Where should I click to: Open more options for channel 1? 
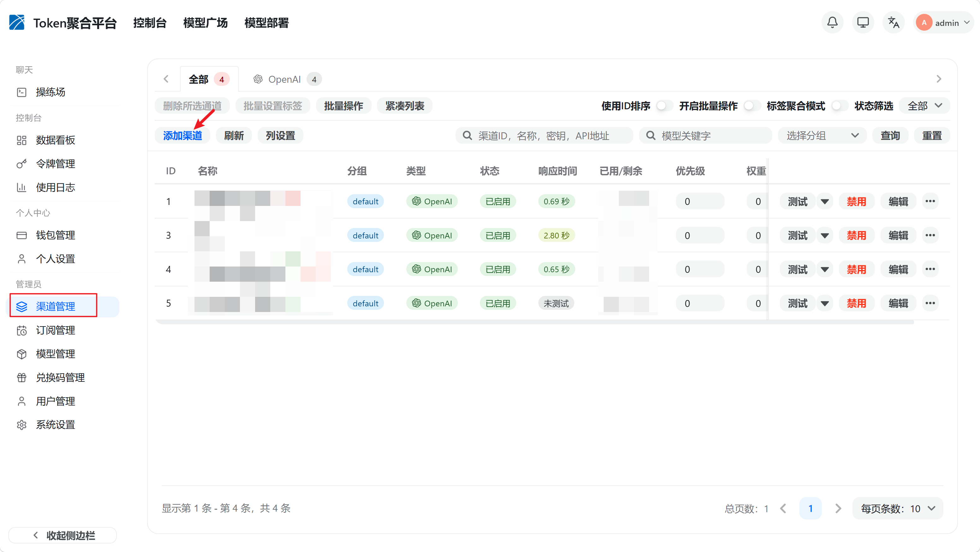click(x=930, y=201)
